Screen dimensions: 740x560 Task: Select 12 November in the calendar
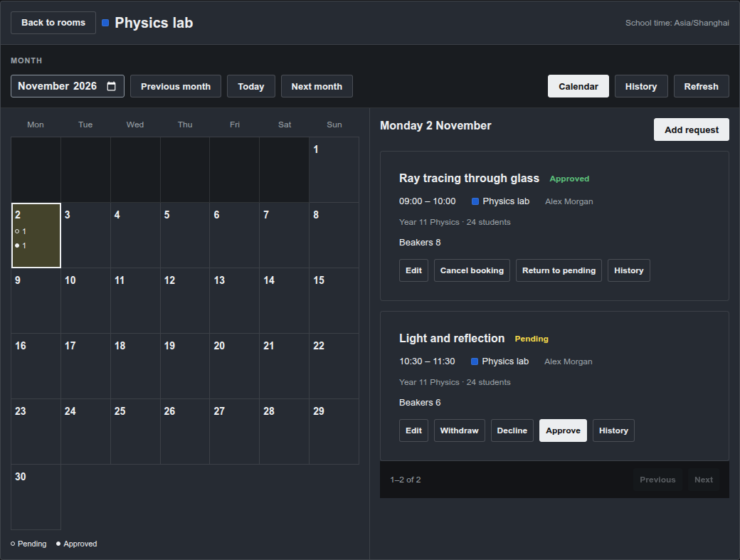click(185, 301)
